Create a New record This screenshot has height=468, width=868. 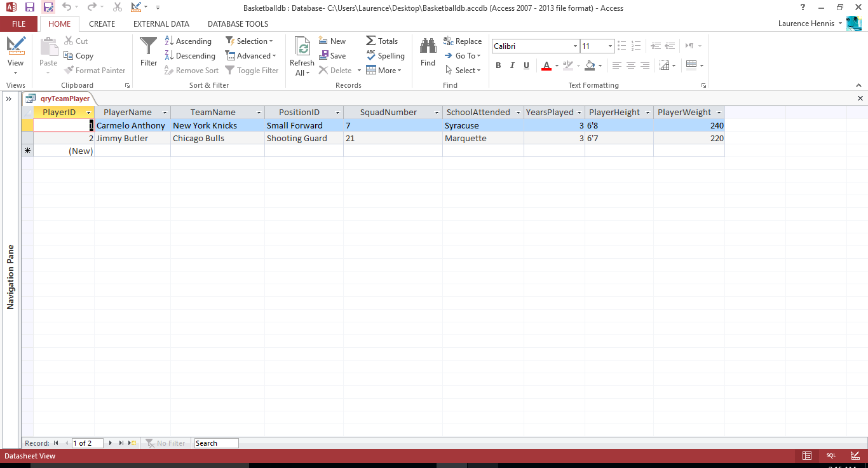tap(332, 41)
